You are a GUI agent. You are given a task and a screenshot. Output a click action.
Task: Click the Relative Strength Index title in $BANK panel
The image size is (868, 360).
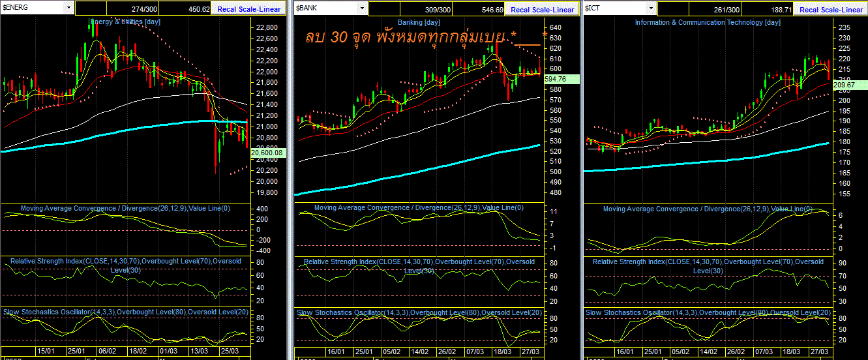419,265
